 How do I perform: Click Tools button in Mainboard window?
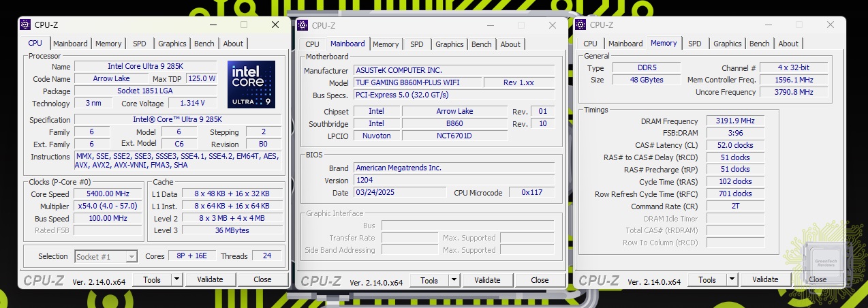pos(429,280)
